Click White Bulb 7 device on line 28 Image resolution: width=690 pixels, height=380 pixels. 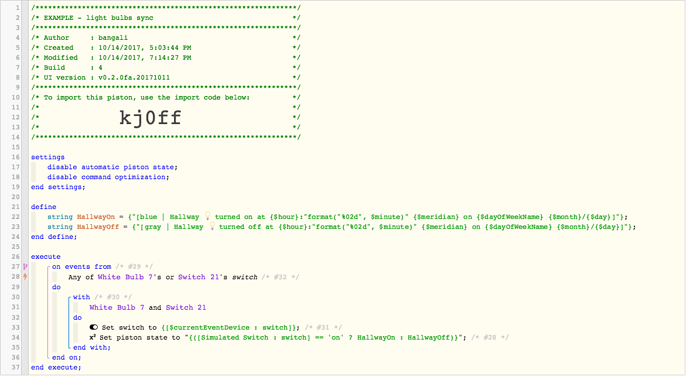(x=125, y=277)
